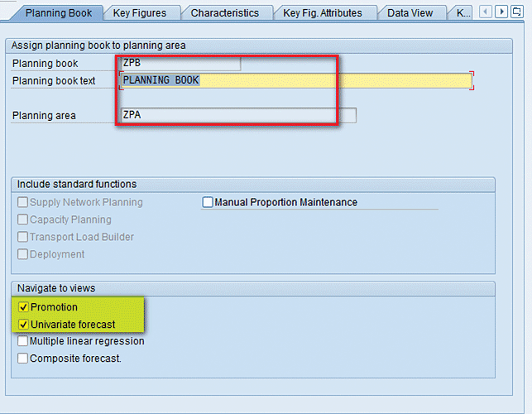Open the tab list icon
Screen dimensions: 532x414
pyautogui.click(x=517, y=12)
